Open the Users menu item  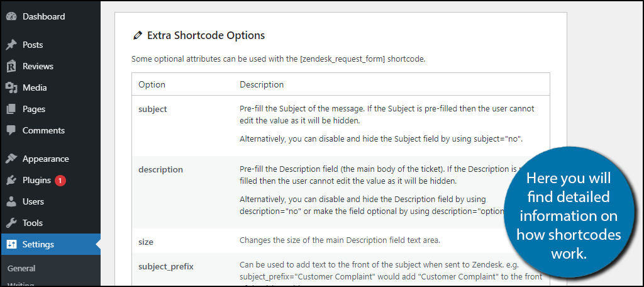[33, 202]
